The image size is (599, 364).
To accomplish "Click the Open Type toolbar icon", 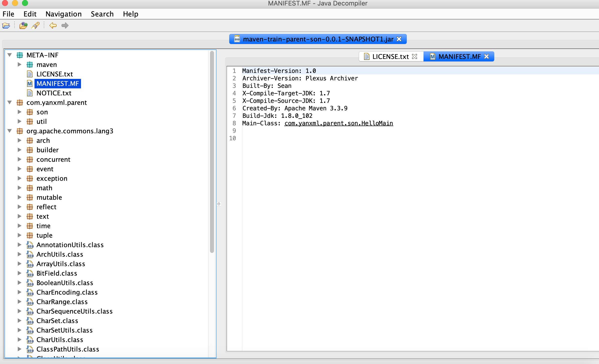I will [x=23, y=25].
